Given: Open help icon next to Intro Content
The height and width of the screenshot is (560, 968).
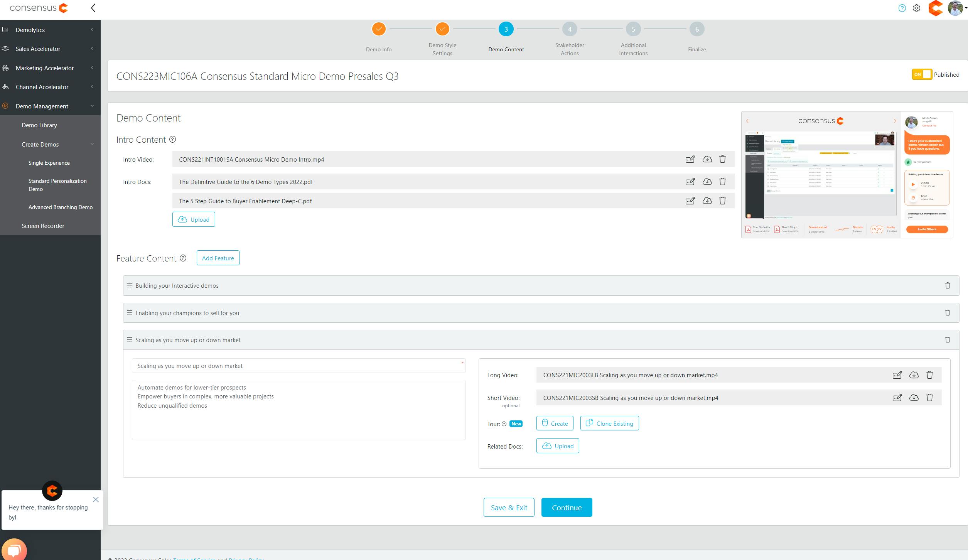Looking at the screenshot, I should click(173, 140).
